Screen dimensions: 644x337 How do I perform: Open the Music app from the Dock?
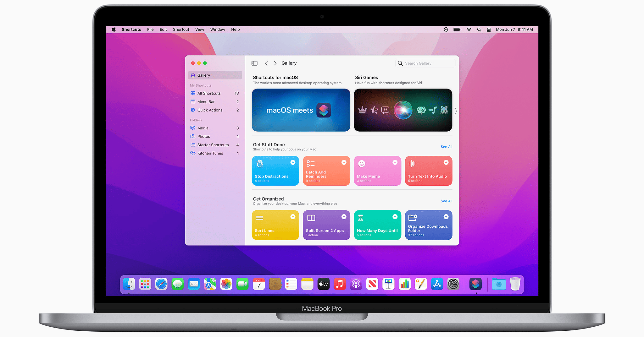tap(340, 284)
